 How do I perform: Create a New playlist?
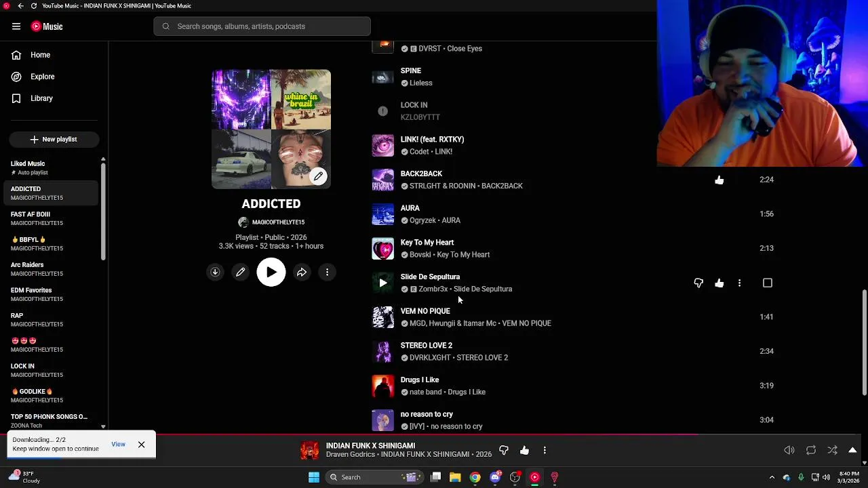(54, 139)
